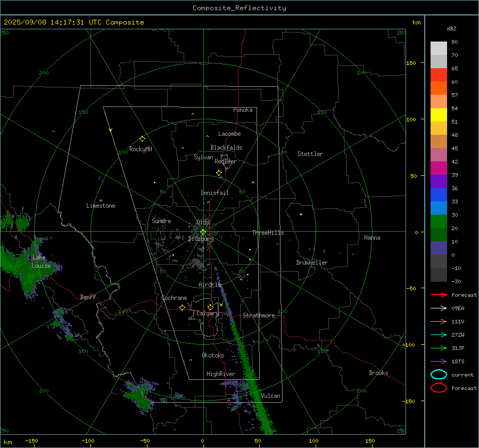Click the Banff label
479x448 pixels.
click(88, 297)
